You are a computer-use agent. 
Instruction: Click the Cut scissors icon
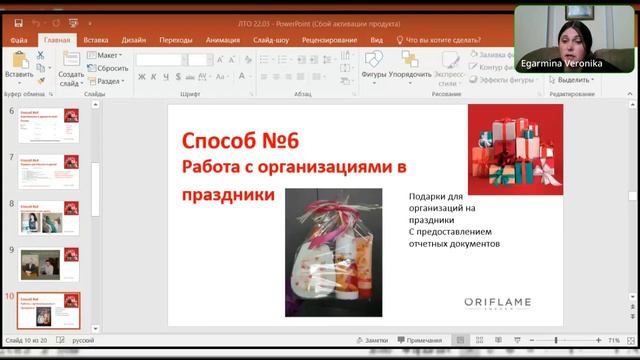tap(40, 55)
